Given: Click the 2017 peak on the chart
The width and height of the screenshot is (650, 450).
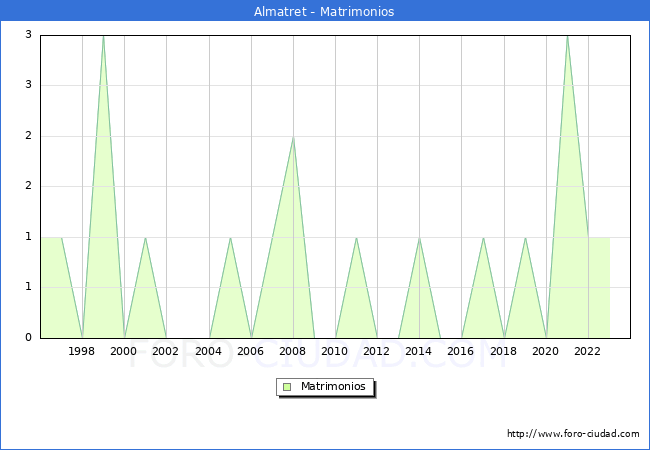Looking at the screenshot, I should [x=483, y=238].
